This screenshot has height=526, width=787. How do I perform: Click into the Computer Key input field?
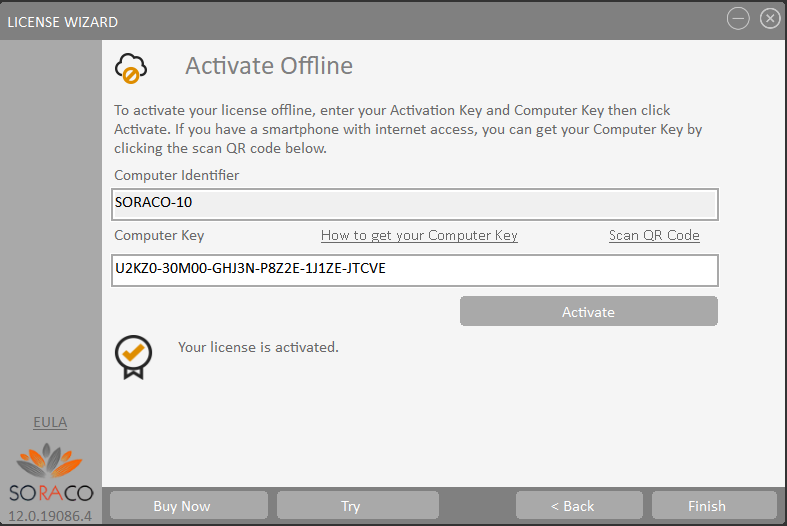415,271
